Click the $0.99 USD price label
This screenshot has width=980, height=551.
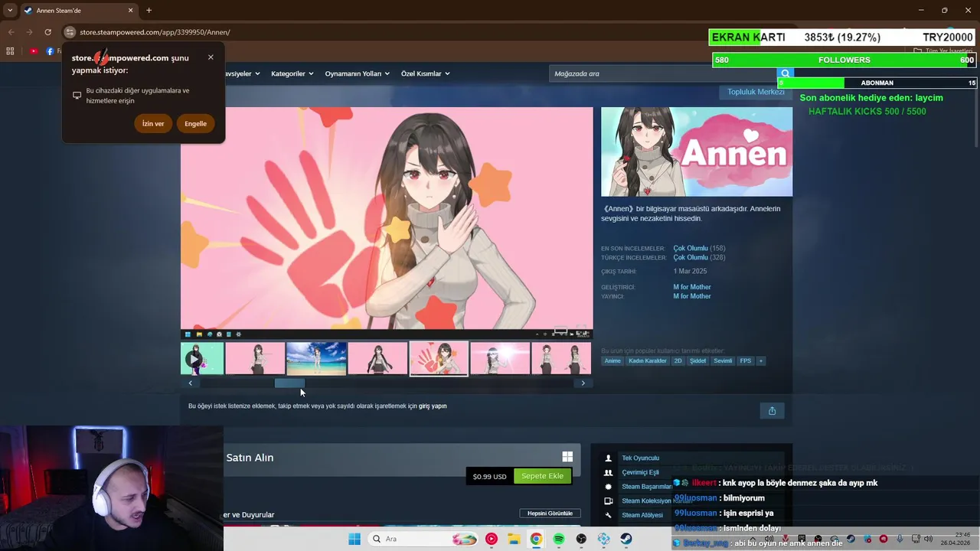click(490, 476)
